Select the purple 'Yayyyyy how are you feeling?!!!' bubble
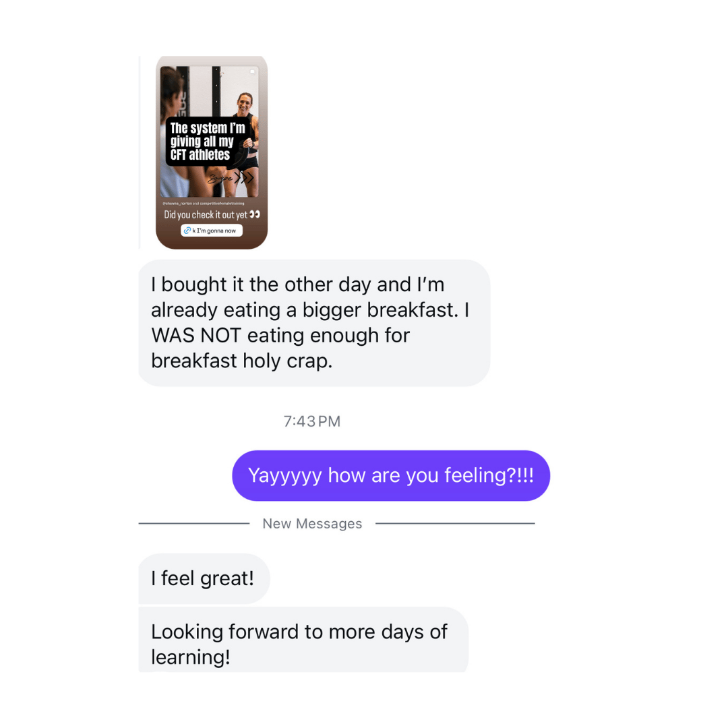 (x=391, y=475)
